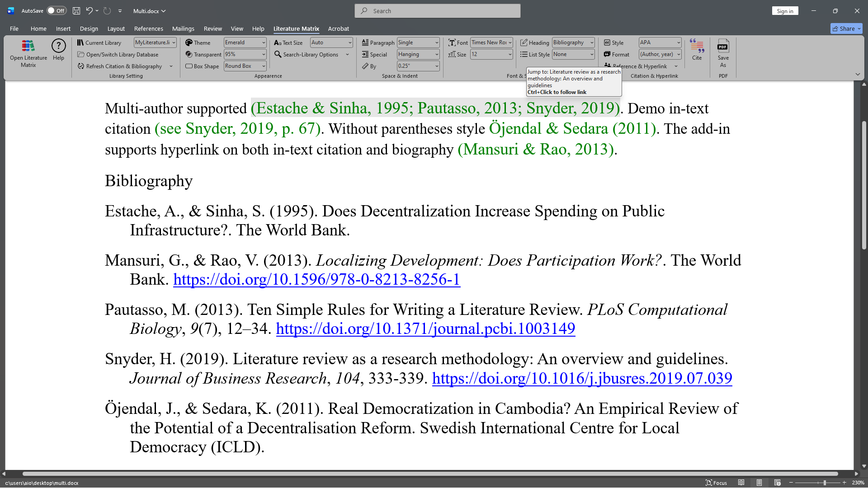The height and width of the screenshot is (488, 868).
Task: Click Current Library books icon
Action: (80, 42)
